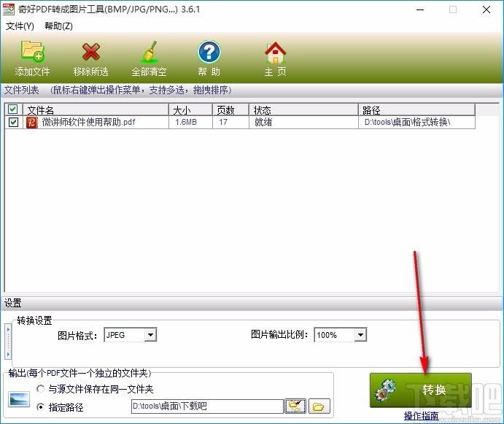Click the output path field D:\tools\桌面\下载吧

tap(207, 406)
